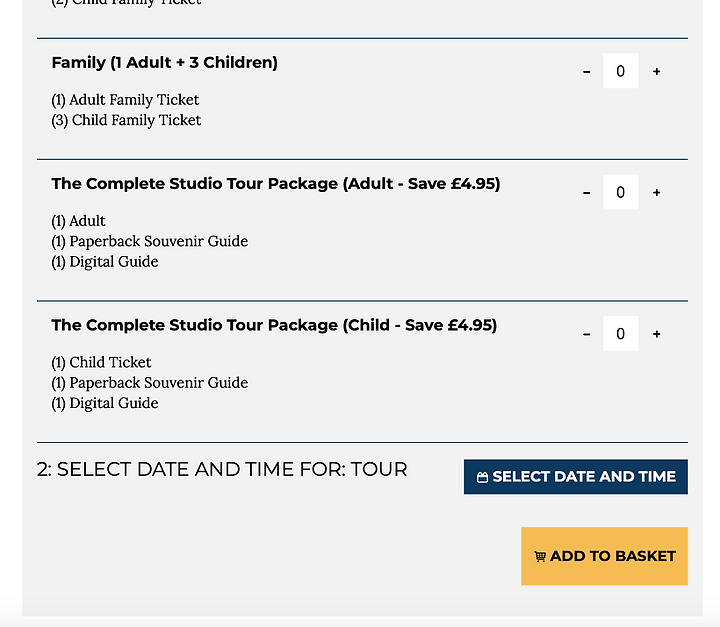
Task: Click Paperback Souvenir Guide under Adult package
Action: (x=150, y=241)
